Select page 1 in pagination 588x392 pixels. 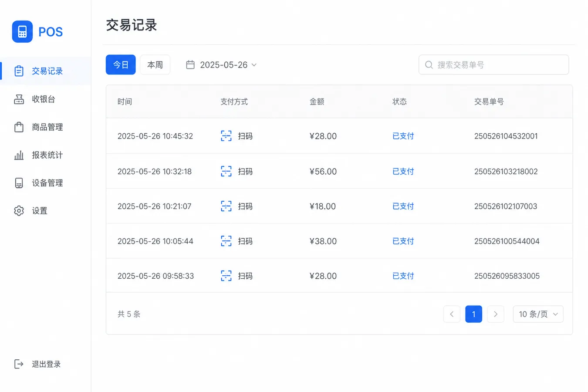473,314
